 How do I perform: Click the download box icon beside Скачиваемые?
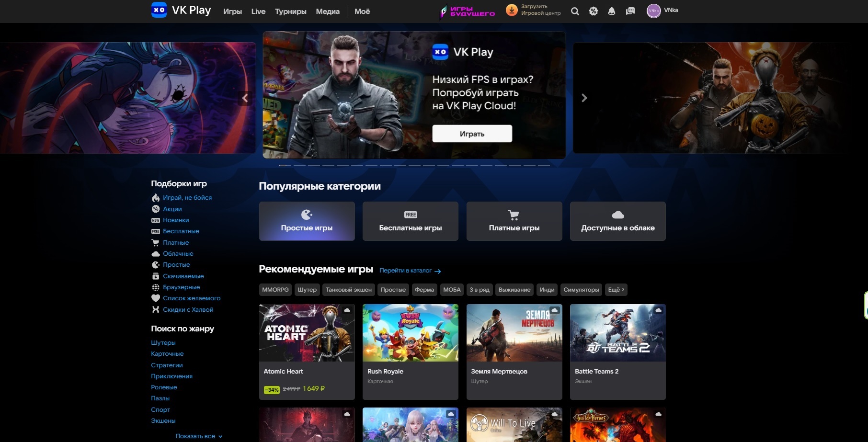(x=156, y=276)
